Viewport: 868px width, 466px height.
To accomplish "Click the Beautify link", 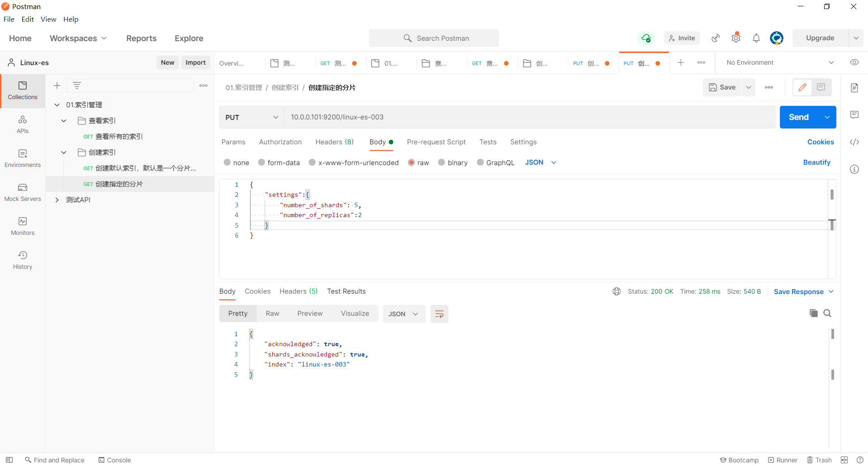I will pos(816,162).
